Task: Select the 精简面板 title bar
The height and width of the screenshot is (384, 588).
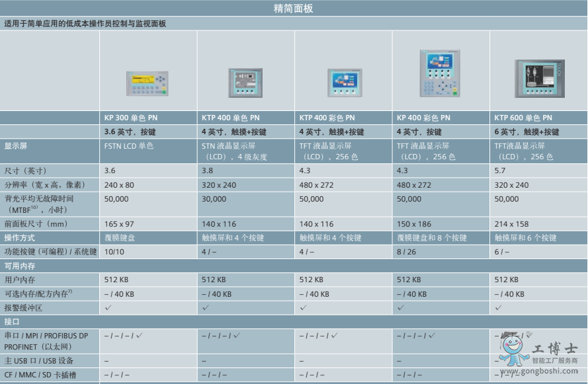Action: click(x=294, y=9)
